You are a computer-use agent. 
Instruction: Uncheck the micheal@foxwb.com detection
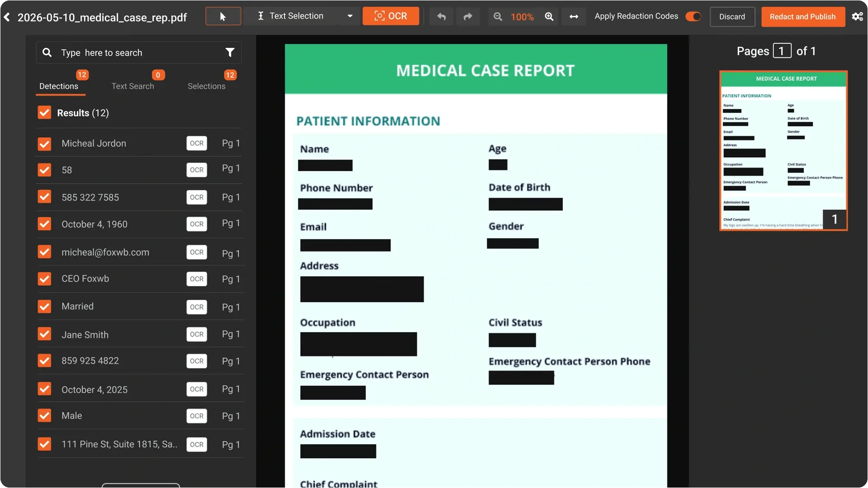click(x=44, y=252)
